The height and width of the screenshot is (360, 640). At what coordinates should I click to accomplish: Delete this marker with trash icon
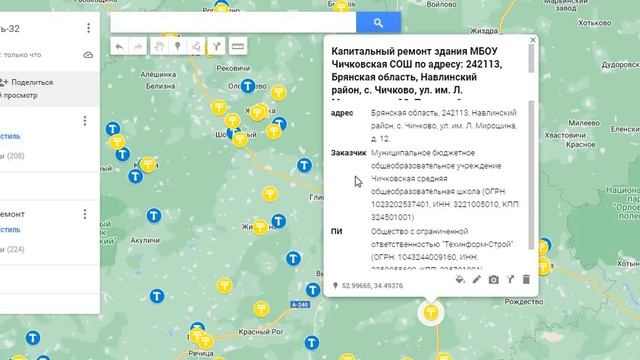click(x=526, y=280)
